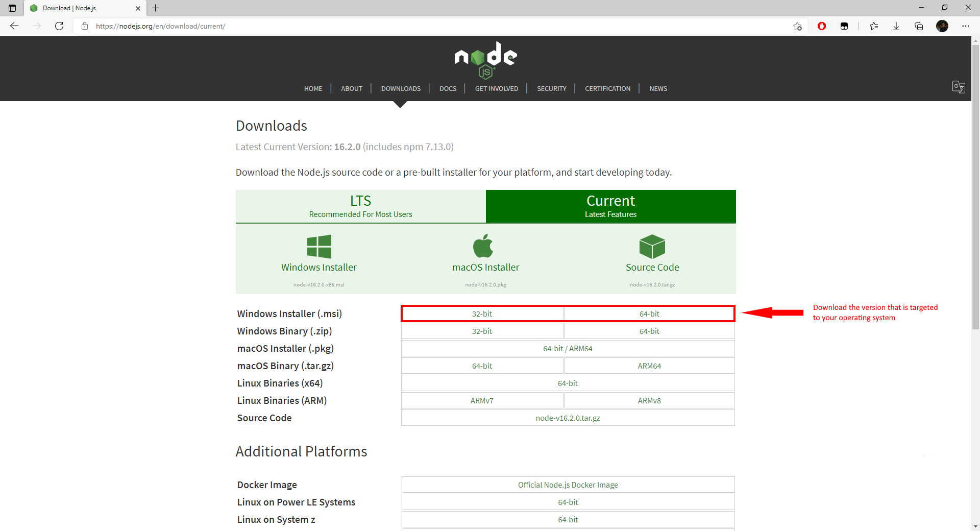Open DOCS in the navigation bar
980x531 pixels.
448,88
